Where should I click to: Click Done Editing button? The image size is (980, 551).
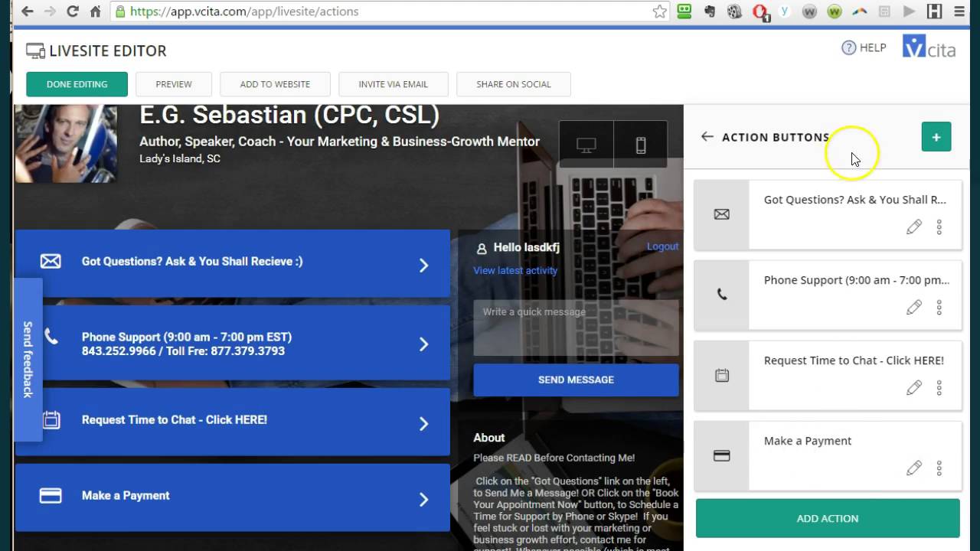(x=77, y=84)
